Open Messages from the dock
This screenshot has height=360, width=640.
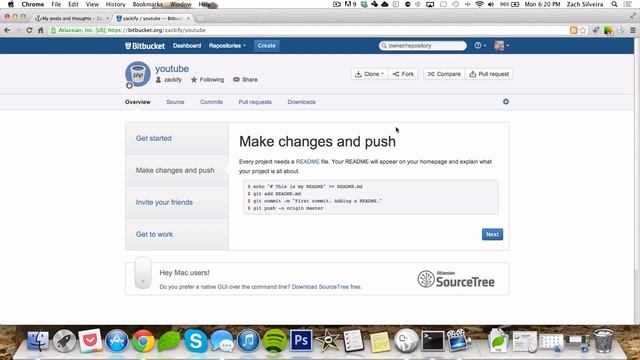(222, 341)
